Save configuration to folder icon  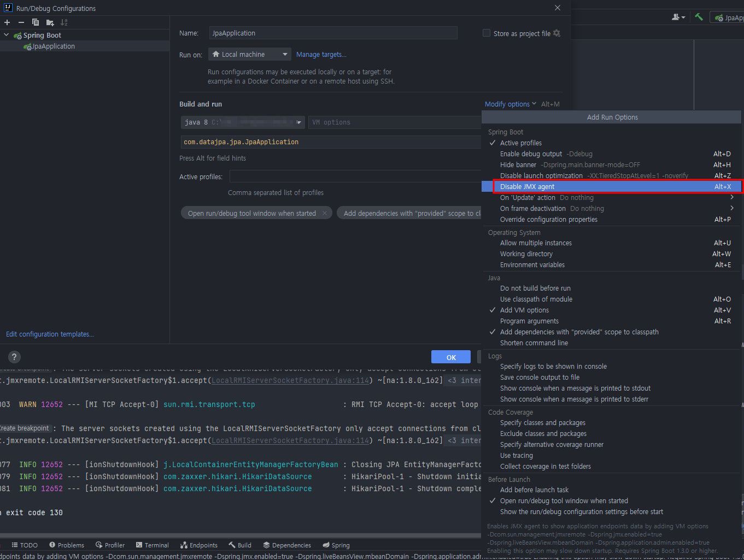50,22
